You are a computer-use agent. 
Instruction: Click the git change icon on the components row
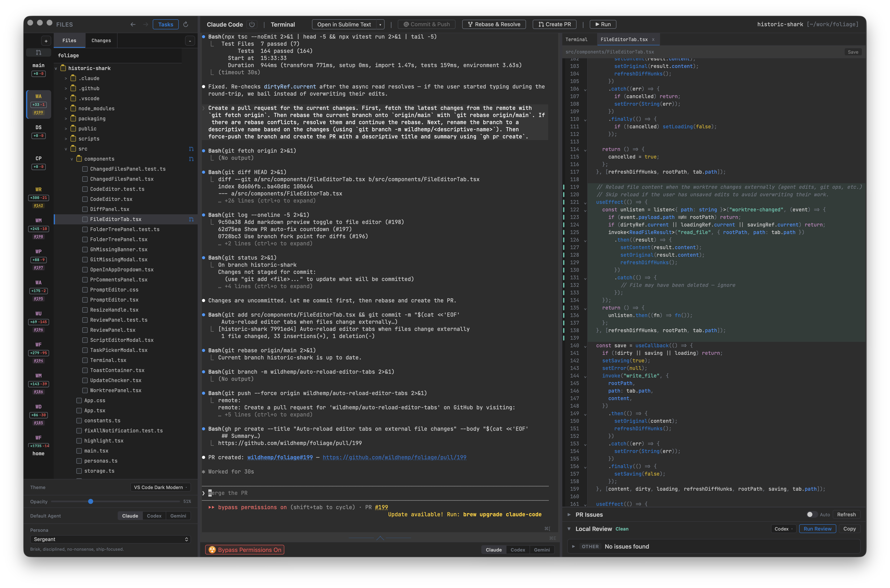[191, 159]
